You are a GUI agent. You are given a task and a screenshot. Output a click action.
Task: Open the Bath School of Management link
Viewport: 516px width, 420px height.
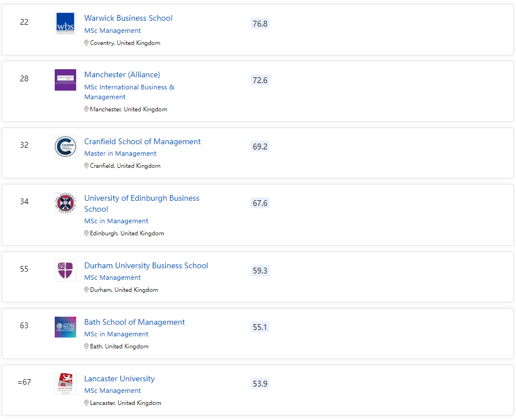[134, 322]
